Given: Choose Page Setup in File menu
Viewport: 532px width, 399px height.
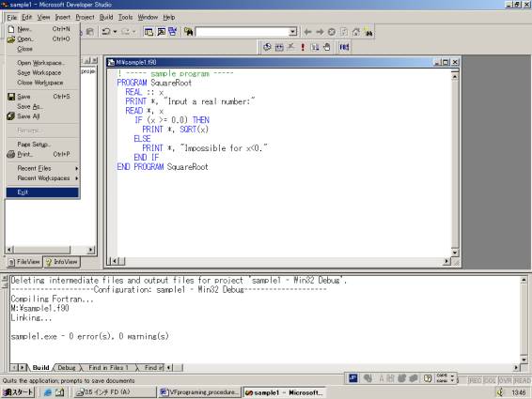Looking at the screenshot, I should 42,145.
